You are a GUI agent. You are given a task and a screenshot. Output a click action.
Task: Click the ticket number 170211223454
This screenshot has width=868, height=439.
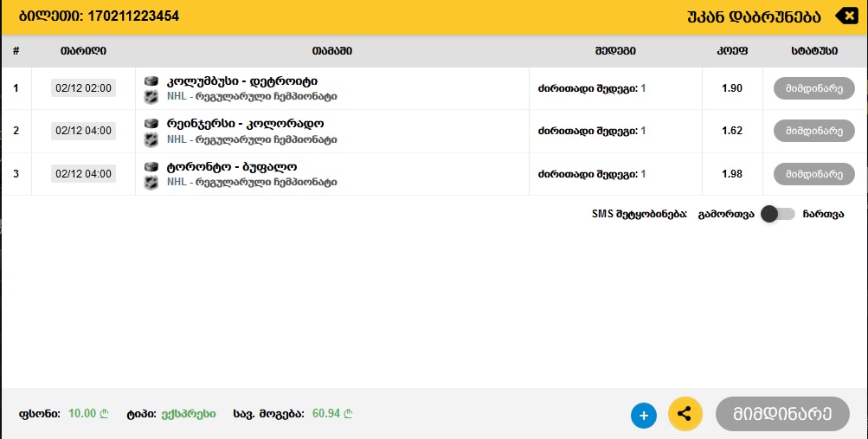tap(133, 16)
